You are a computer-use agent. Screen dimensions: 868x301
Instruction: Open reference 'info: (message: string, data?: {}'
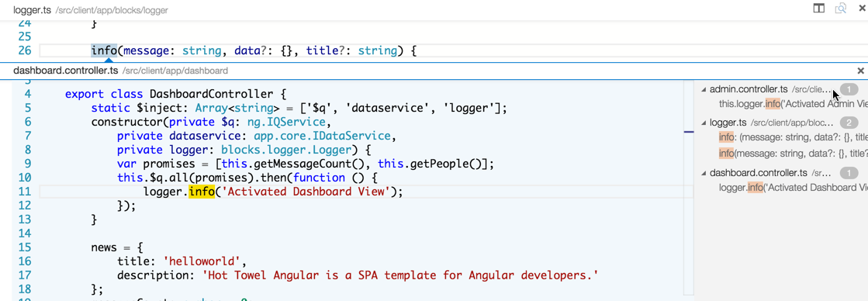pyautogui.click(x=793, y=137)
